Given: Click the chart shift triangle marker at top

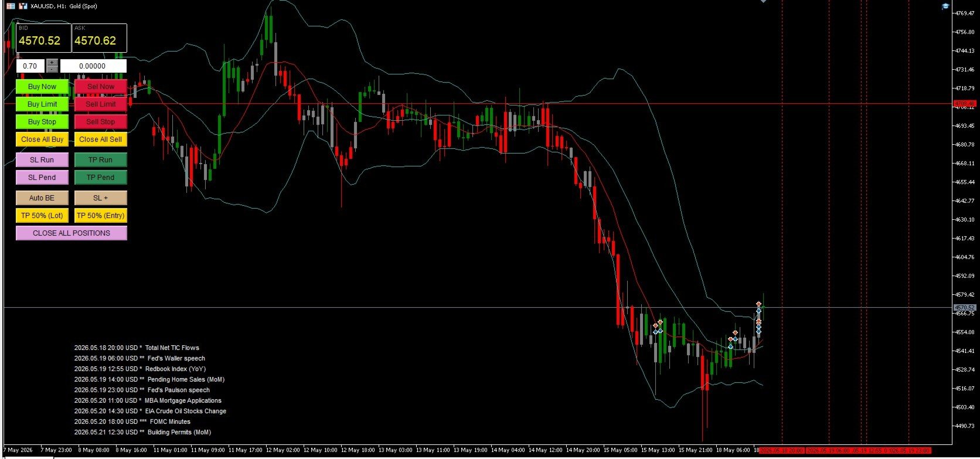Looking at the screenshot, I should pos(763,1).
